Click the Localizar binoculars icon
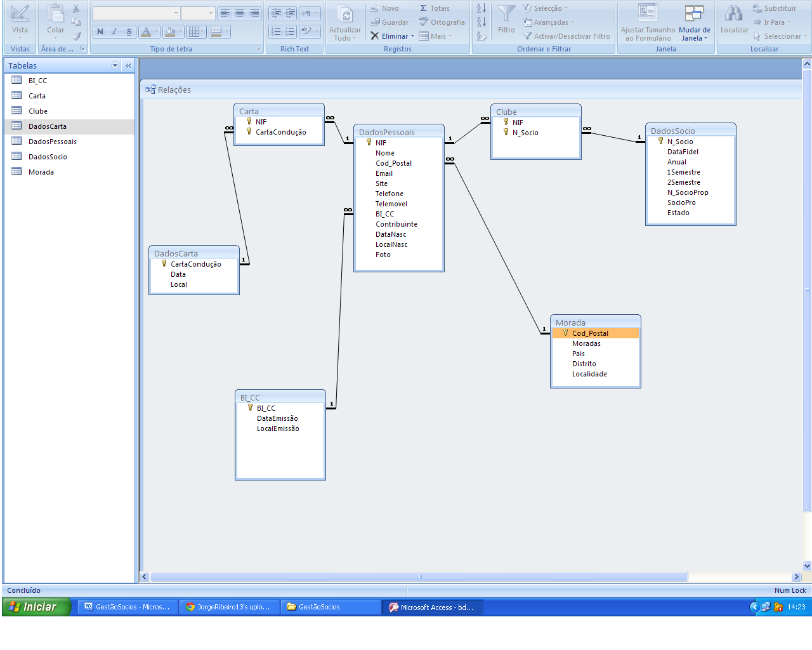The image size is (812, 650). tap(734, 14)
